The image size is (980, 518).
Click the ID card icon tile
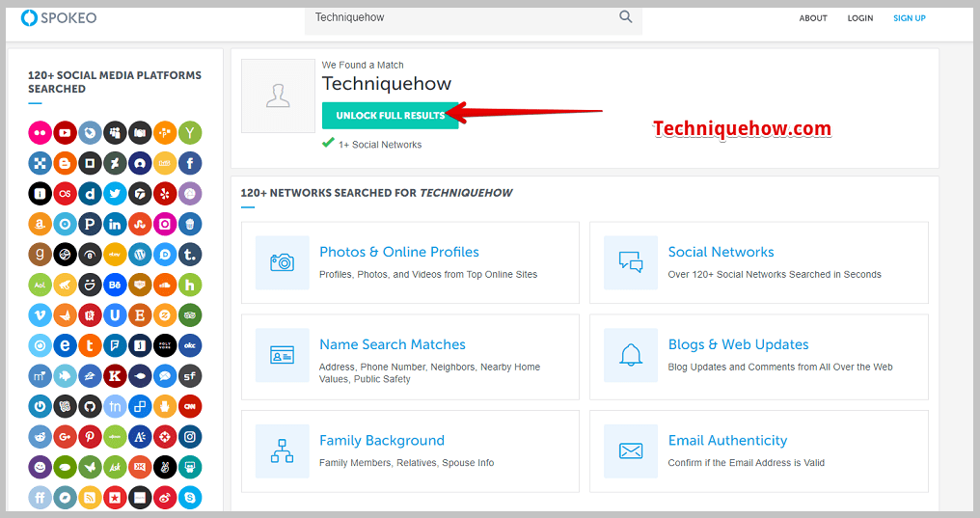[282, 355]
